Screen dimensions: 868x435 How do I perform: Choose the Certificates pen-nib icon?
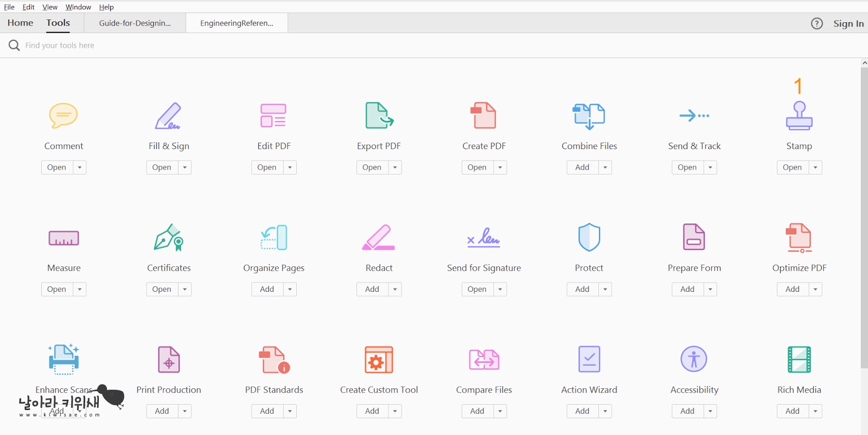tap(169, 238)
